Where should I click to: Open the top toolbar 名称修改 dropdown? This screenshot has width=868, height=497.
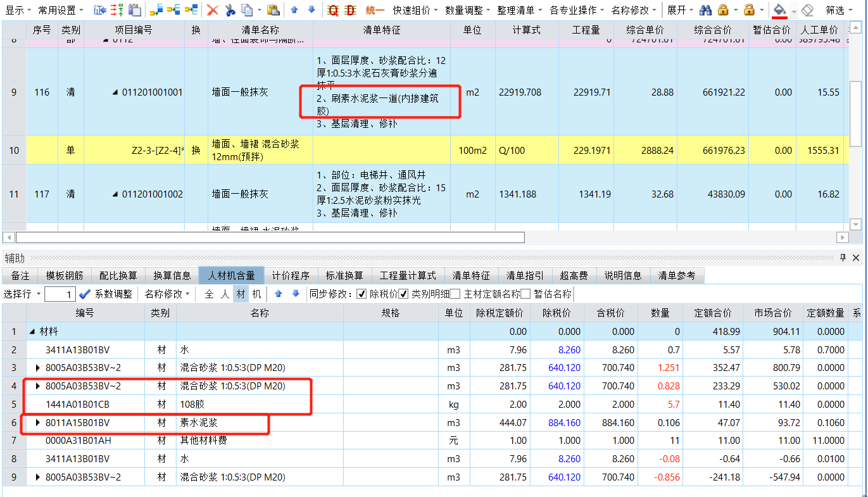tap(634, 10)
